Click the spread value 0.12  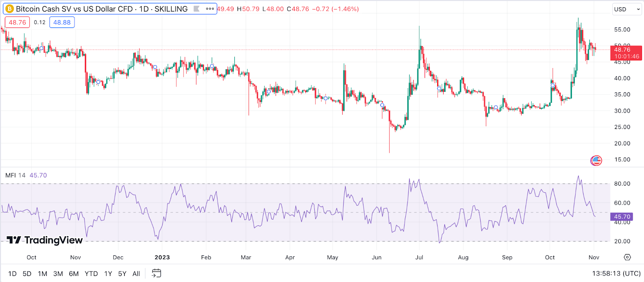tap(39, 23)
